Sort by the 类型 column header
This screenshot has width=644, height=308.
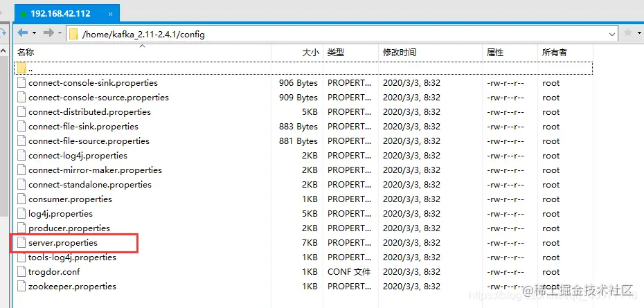pos(350,52)
